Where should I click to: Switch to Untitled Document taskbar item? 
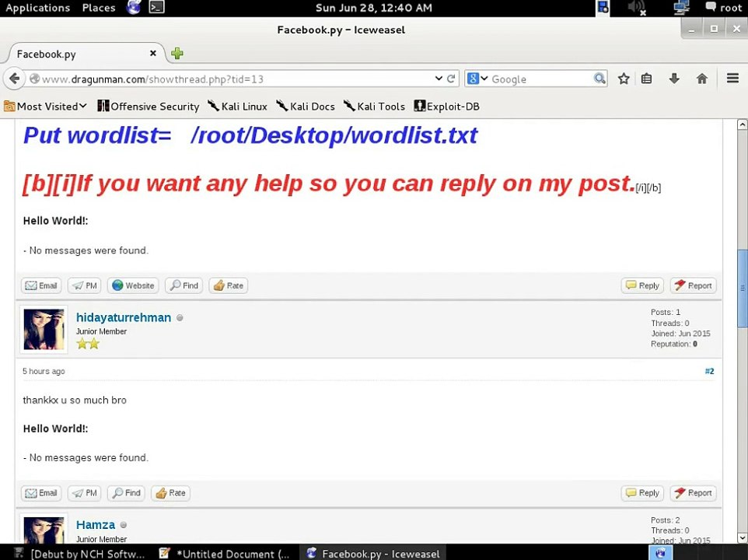pos(225,553)
